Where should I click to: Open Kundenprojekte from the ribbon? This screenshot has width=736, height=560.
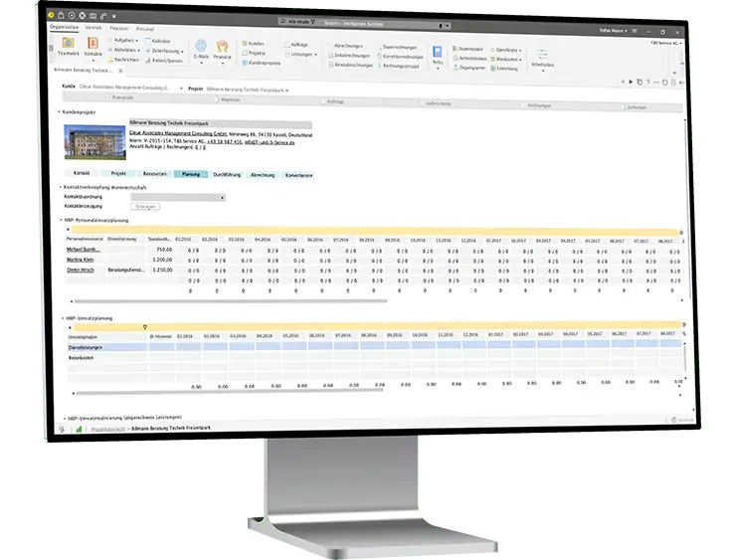pos(261,63)
